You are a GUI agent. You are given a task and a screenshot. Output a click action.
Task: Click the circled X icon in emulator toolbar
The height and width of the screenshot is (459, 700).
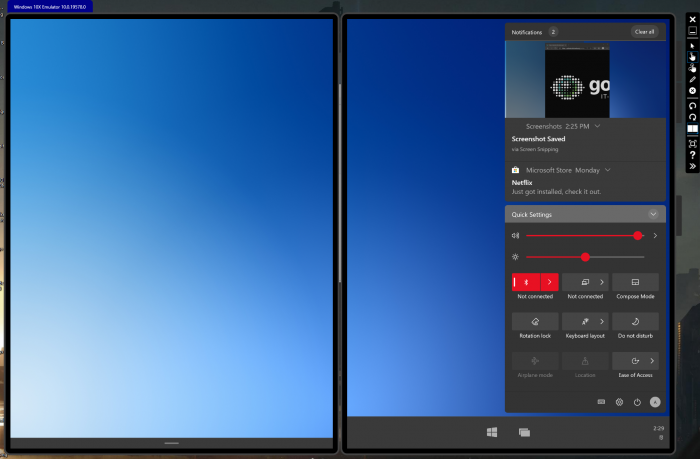[x=692, y=91]
